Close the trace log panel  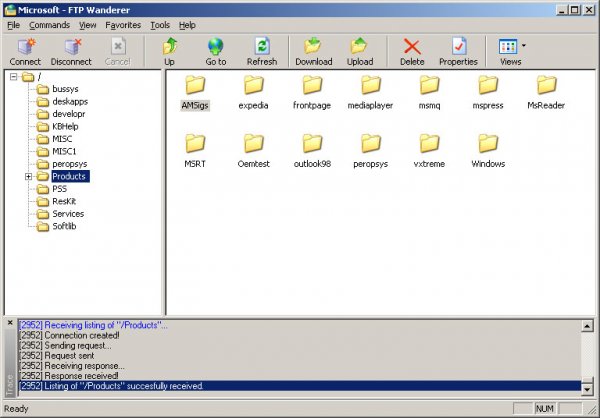click(x=9, y=324)
